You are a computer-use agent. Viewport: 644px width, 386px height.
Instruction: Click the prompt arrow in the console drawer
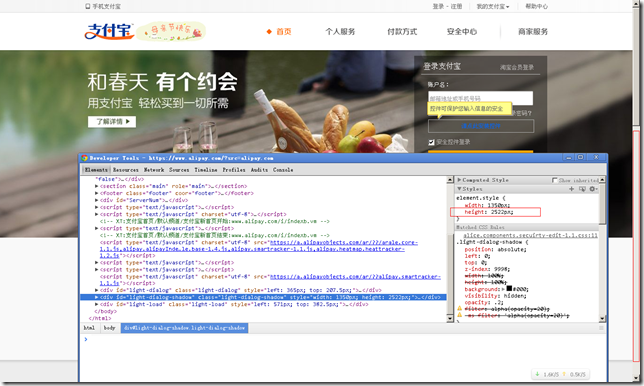[86, 339]
